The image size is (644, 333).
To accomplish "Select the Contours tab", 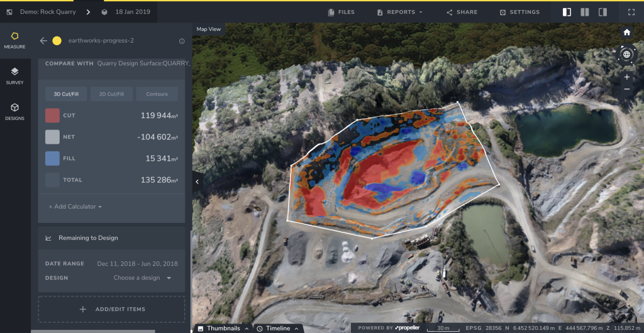I will tap(157, 94).
